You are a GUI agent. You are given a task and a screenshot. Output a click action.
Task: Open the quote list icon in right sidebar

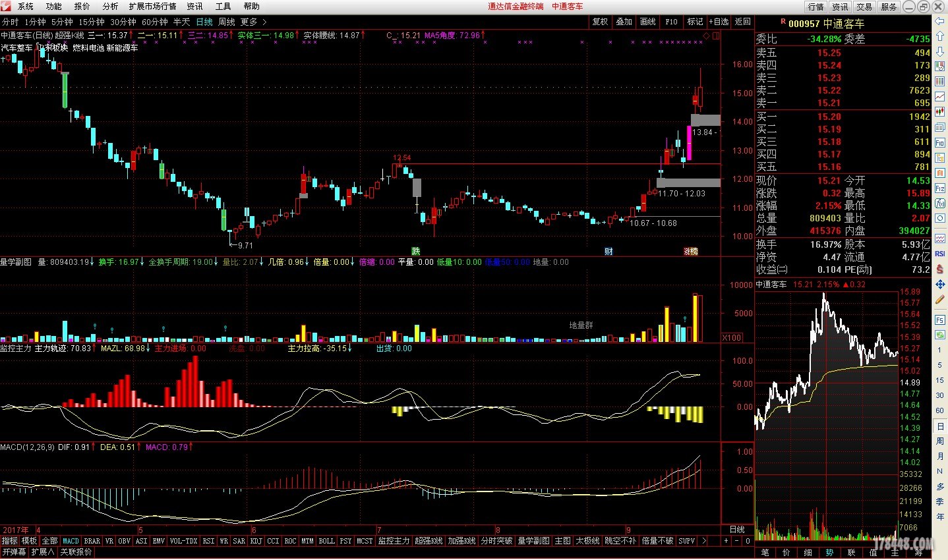pos(940,65)
